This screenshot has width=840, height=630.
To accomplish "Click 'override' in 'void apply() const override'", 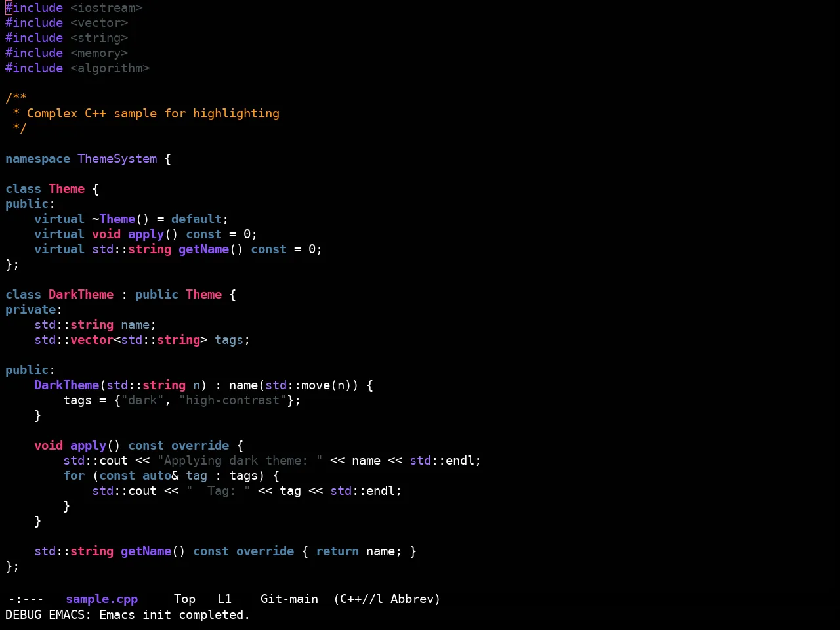I will 200,446.
